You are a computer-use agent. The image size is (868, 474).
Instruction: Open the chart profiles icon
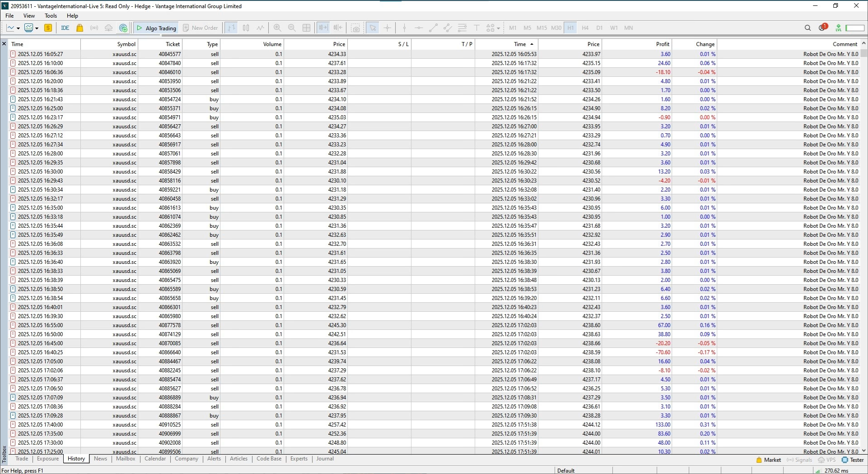pos(28,28)
